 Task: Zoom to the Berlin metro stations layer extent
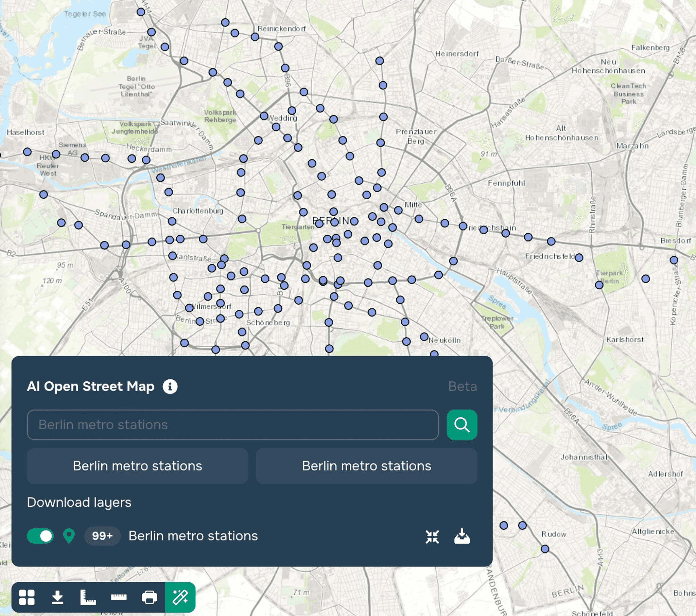pyautogui.click(x=432, y=537)
